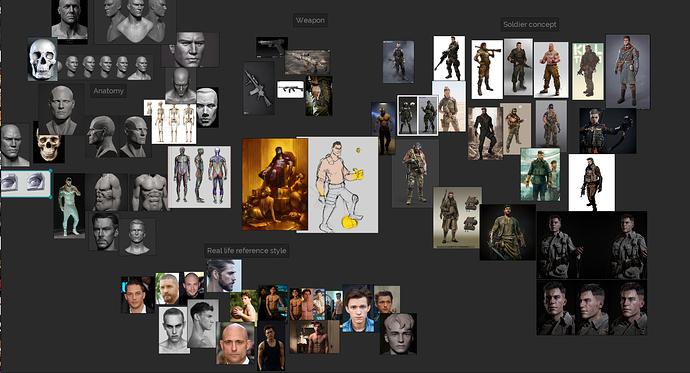Screen dimensions: 690x373
Task: Select the rifle on white background image
Action: click(290, 89)
